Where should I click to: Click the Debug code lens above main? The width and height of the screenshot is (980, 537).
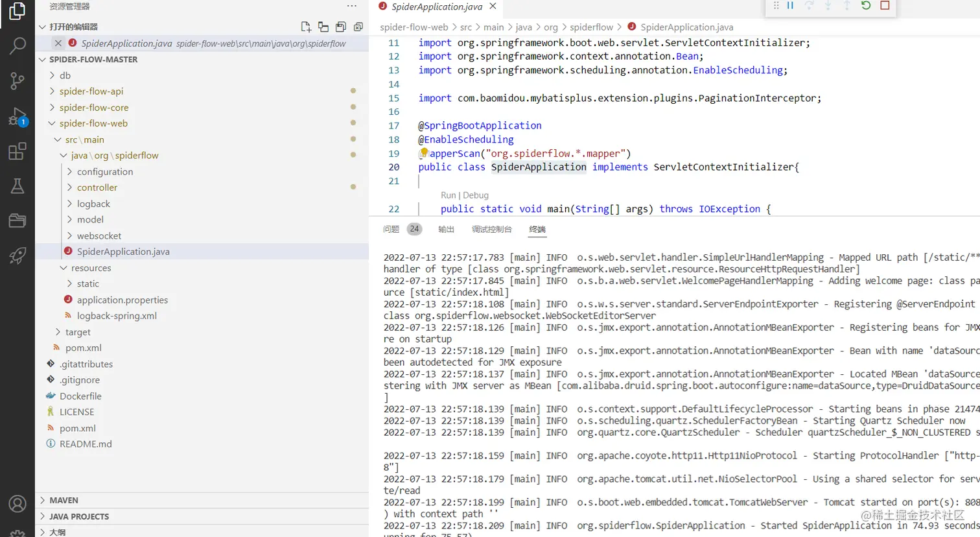coord(476,195)
